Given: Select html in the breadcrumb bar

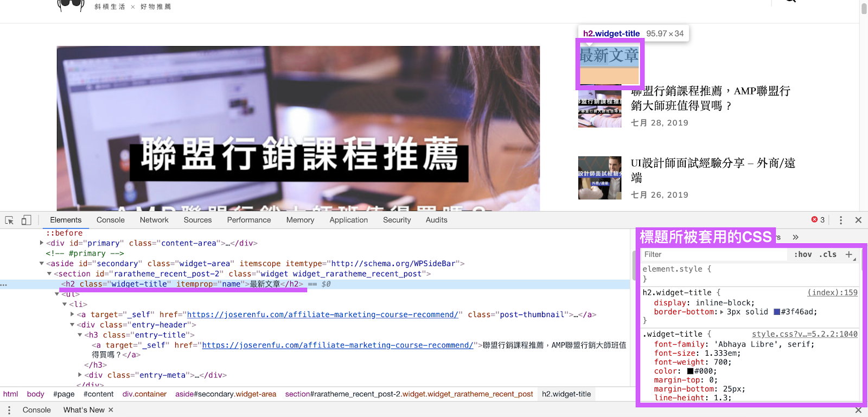Looking at the screenshot, I should [11, 394].
